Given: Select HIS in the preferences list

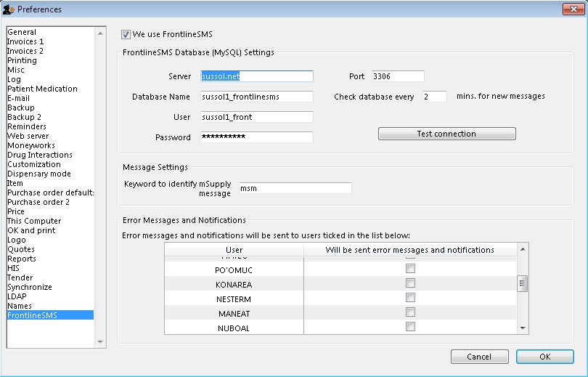Looking at the screenshot, I should [50, 268].
